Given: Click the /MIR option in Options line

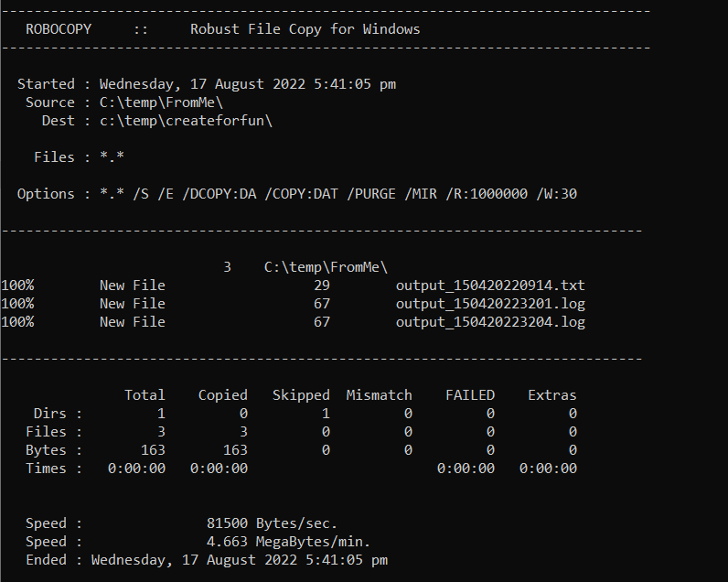Looking at the screenshot, I should point(421,194).
